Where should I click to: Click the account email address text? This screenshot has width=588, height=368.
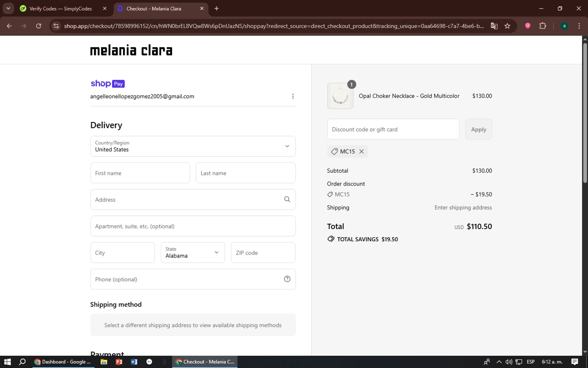pyautogui.click(x=142, y=96)
